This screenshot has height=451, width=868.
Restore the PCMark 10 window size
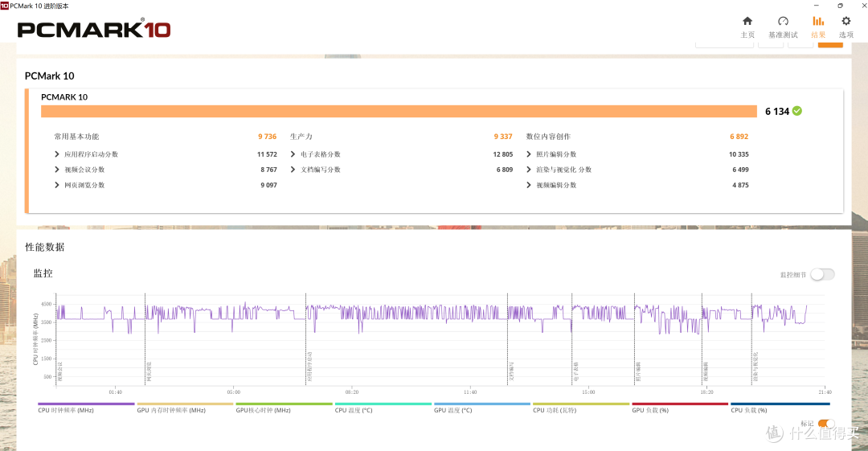(x=841, y=6)
